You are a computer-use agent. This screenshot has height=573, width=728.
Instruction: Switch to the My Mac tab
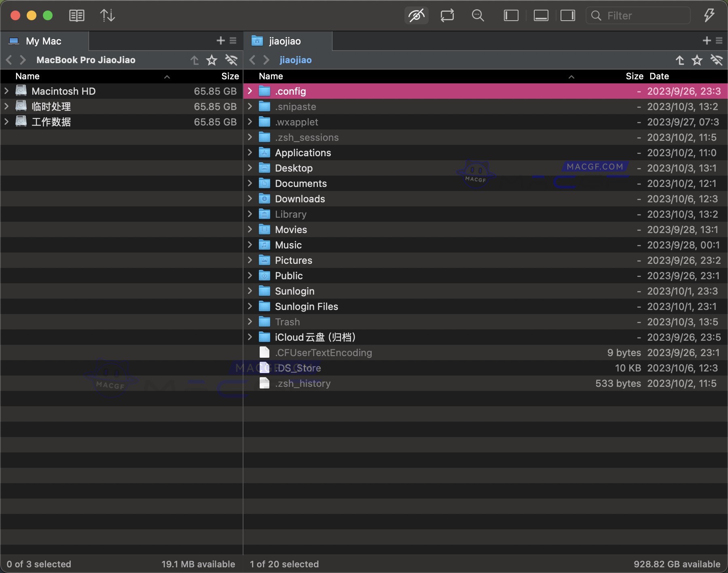click(43, 40)
